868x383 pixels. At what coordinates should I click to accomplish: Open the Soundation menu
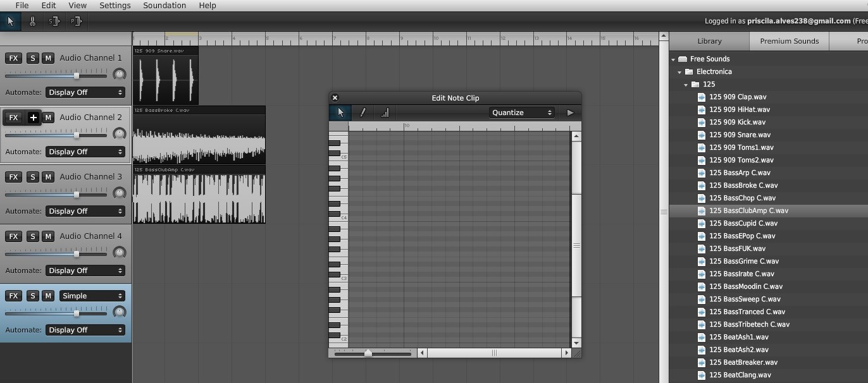click(164, 5)
